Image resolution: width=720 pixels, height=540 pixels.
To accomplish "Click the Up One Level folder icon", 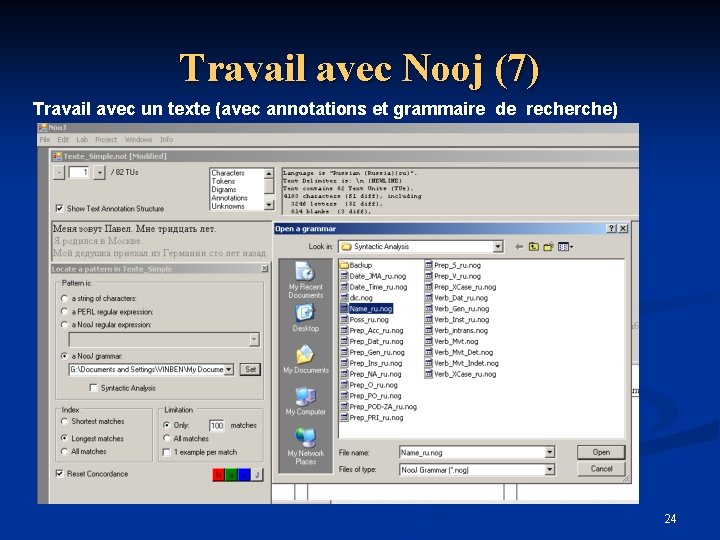I will pyautogui.click(x=533, y=247).
